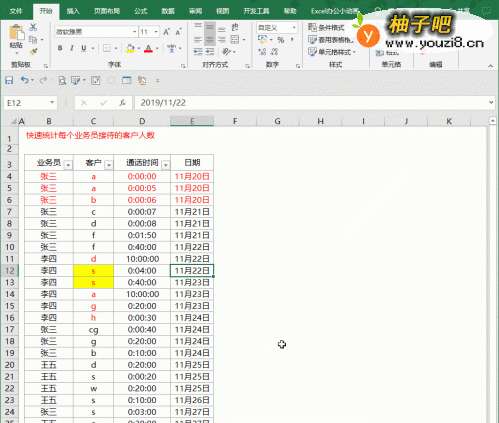Switch to the Page Layout (页面布局) tab
The image size is (499, 423).
click(107, 11)
